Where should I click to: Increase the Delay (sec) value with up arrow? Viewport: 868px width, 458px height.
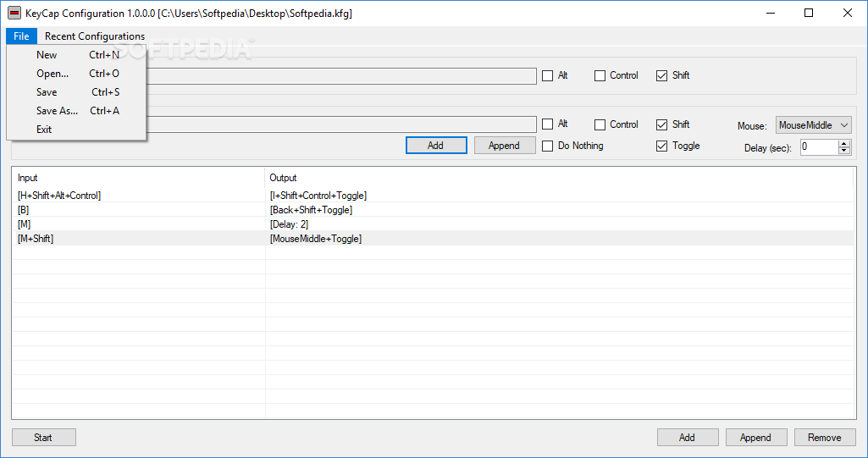(844, 143)
